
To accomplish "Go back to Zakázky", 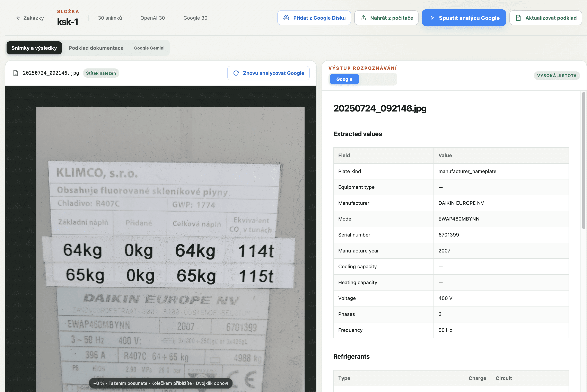I will [x=30, y=18].
